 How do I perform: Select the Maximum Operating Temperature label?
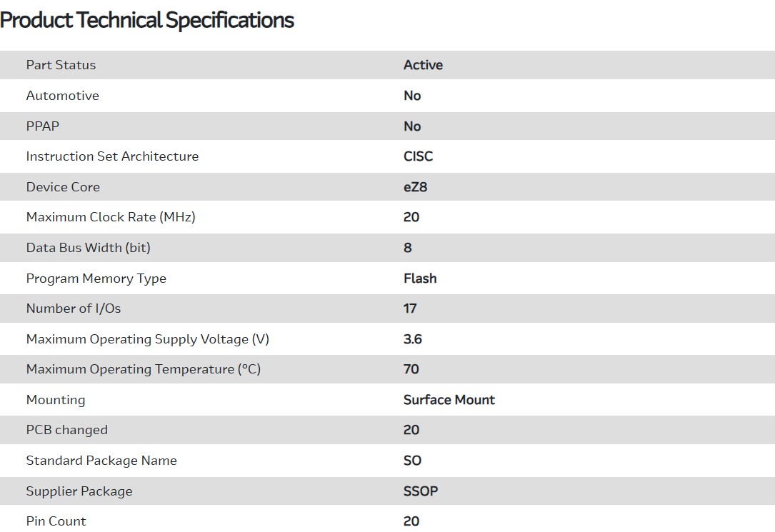(x=144, y=369)
